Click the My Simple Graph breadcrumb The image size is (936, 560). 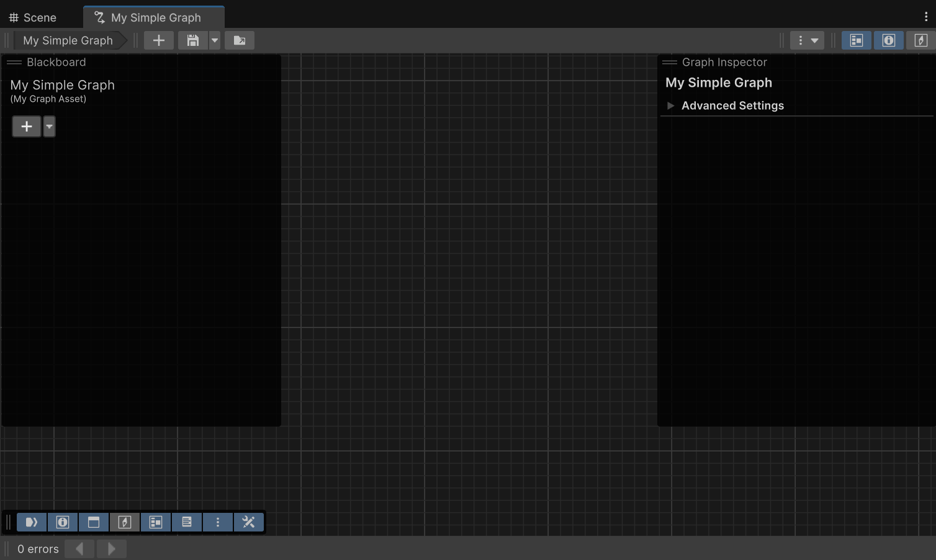68,40
